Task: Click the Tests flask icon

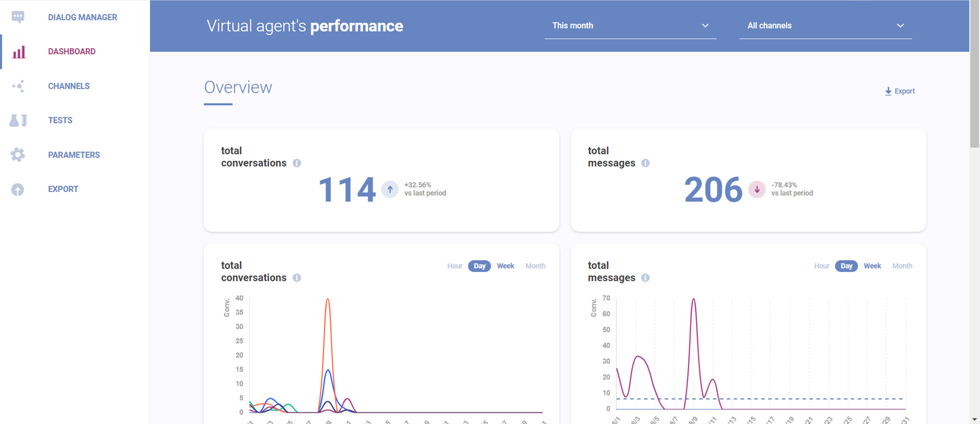Action: tap(18, 120)
